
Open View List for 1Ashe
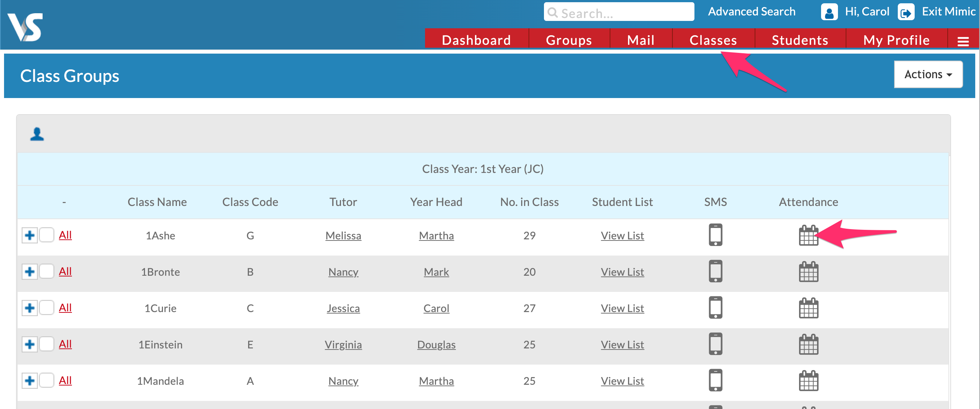point(622,235)
